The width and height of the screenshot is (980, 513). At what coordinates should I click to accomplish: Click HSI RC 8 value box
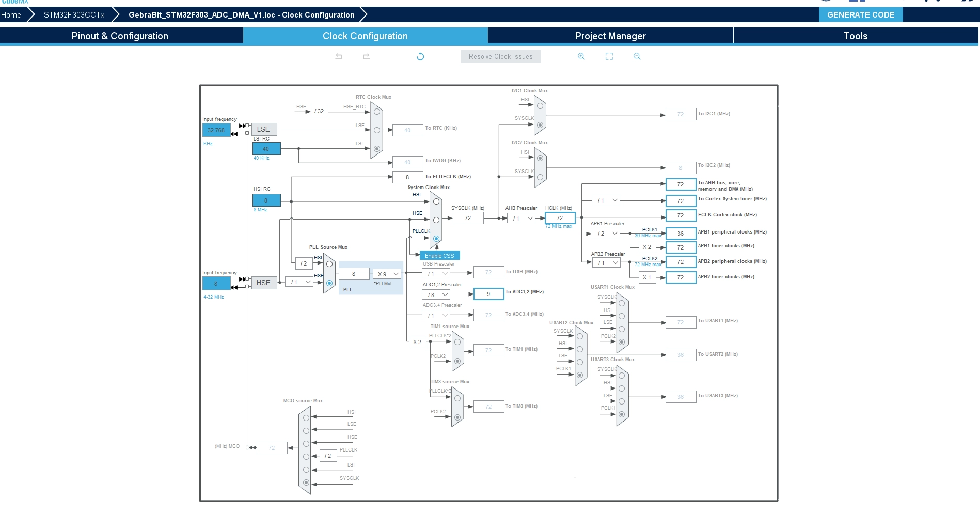tap(266, 200)
